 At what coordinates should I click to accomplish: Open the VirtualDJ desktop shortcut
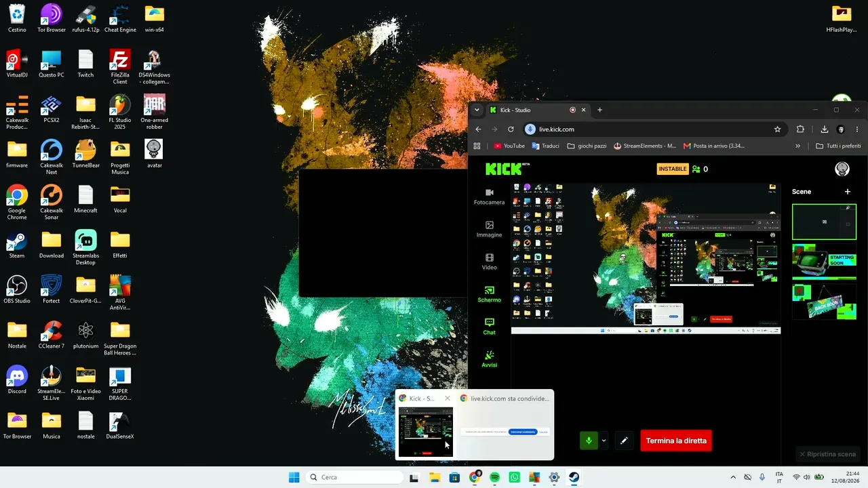pyautogui.click(x=17, y=63)
